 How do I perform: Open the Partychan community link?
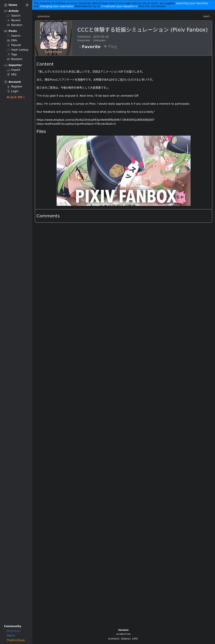(x=13, y=631)
